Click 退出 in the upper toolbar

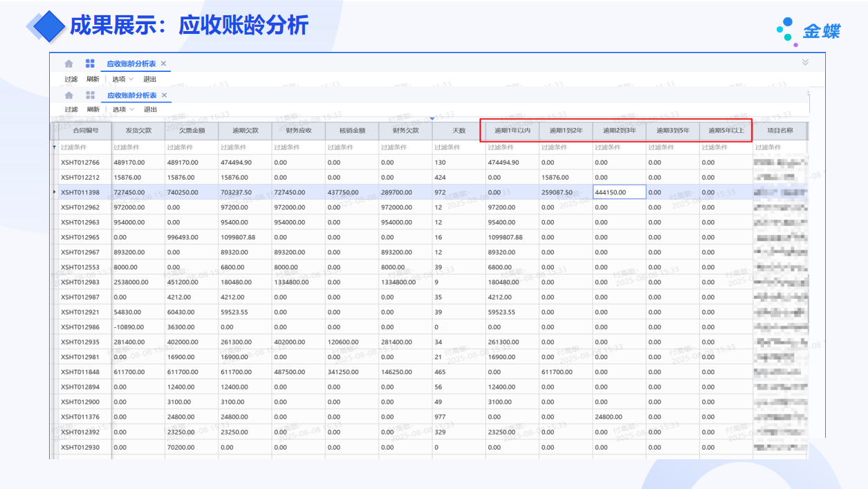pos(150,80)
